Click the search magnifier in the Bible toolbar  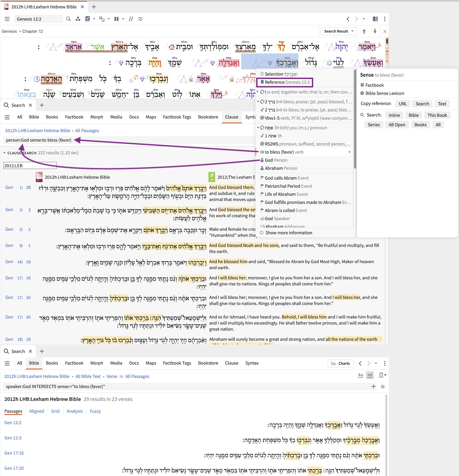tap(69, 19)
